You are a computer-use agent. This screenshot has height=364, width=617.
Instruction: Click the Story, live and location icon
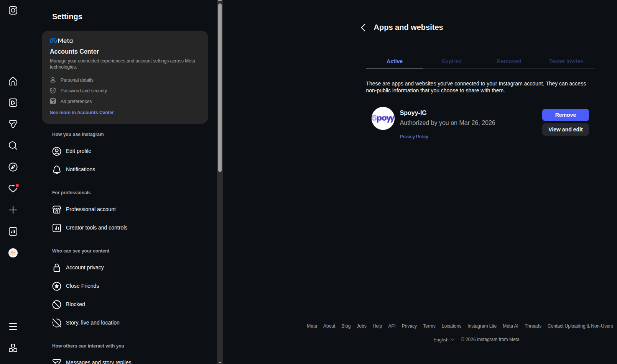point(57,323)
